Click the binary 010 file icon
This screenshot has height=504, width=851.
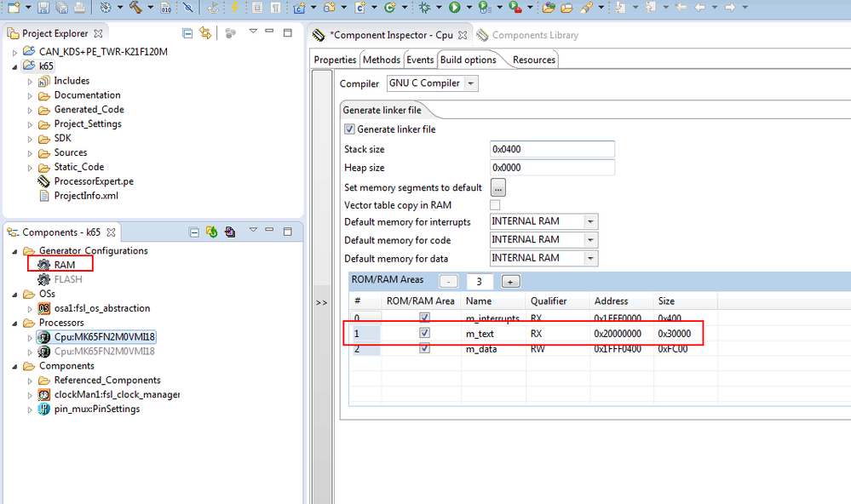(166, 8)
